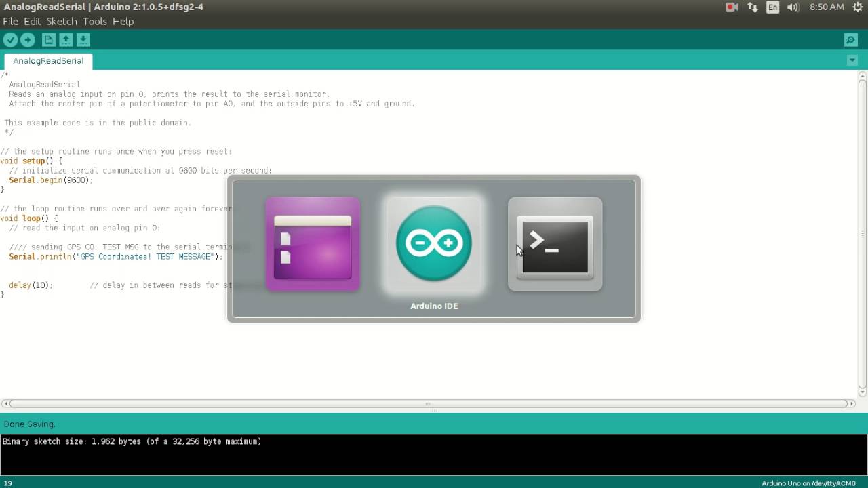Screen dimensions: 868x488
Task: Click the 8:50 AM clock
Action: [827, 7]
